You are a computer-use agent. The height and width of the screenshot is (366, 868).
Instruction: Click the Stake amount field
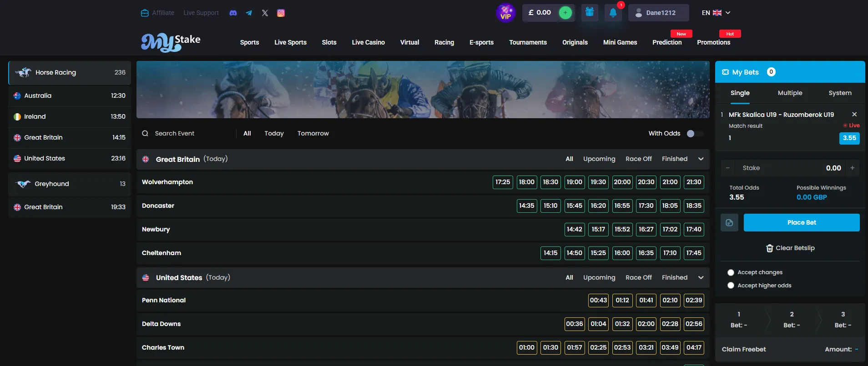coord(791,168)
